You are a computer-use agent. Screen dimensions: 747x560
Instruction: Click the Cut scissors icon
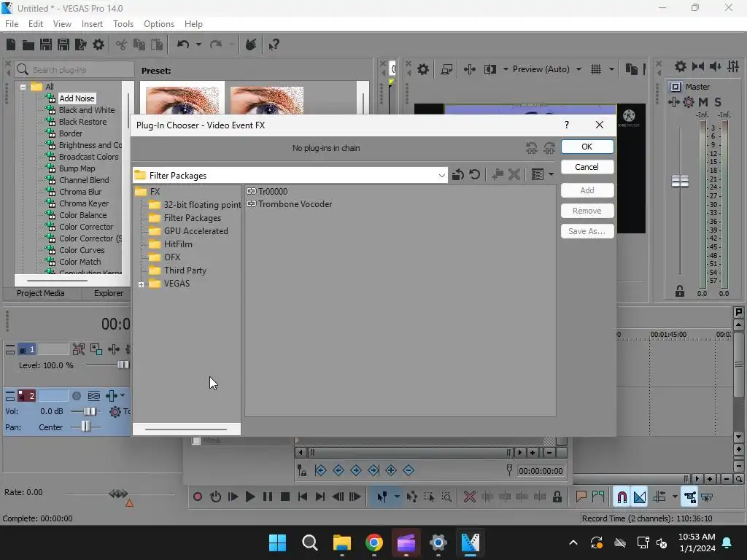tap(122, 44)
